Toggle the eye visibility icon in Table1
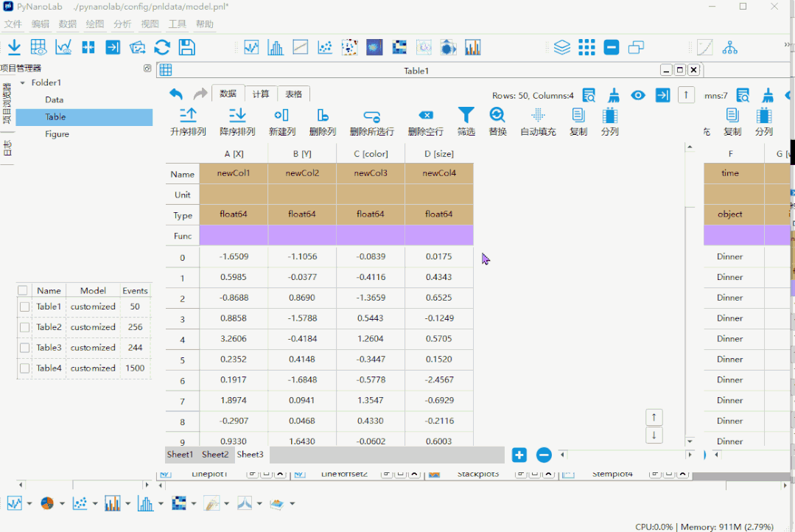Image resolution: width=795 pixels, height=532 pixels. tap(638, 95)
